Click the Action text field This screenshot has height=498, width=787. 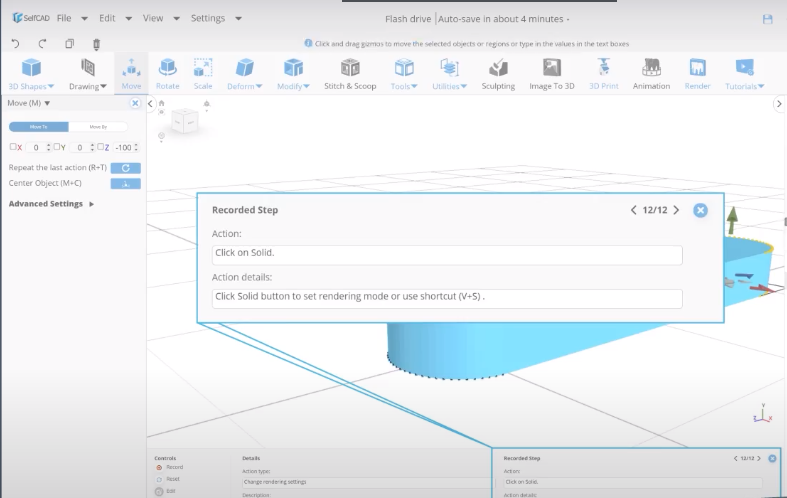point(447,255)
